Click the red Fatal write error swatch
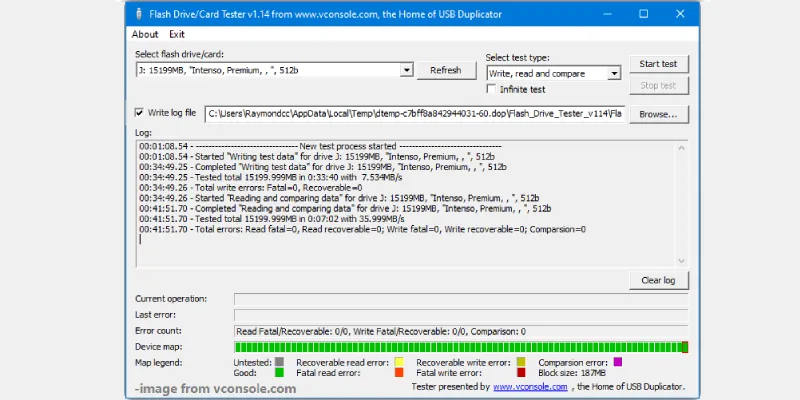The image size is (800, 400). [x=521, y=372]
